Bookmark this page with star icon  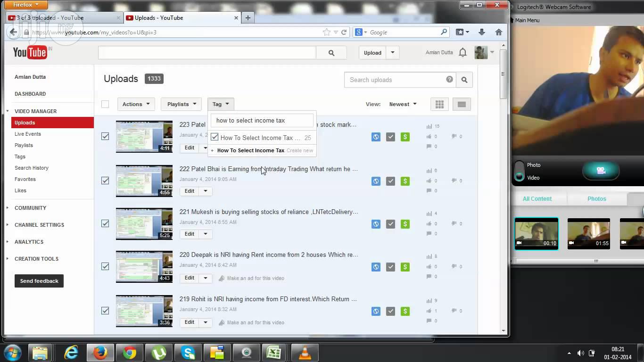tap(326, 32)
